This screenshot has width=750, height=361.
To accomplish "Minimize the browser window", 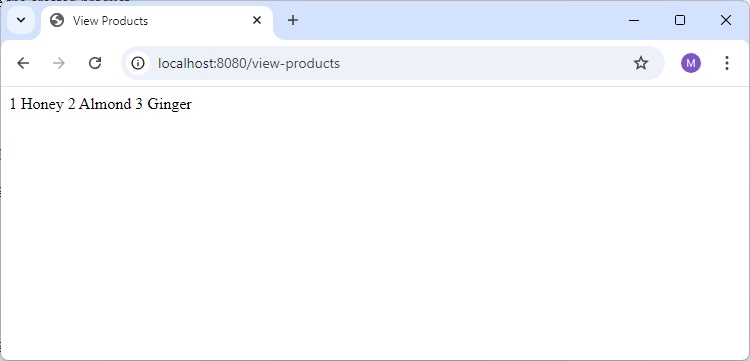I will coord(634,20).
